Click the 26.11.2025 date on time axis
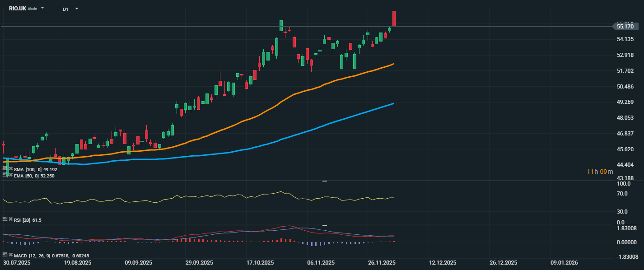644x270 pixels. (x=382, y=263)
